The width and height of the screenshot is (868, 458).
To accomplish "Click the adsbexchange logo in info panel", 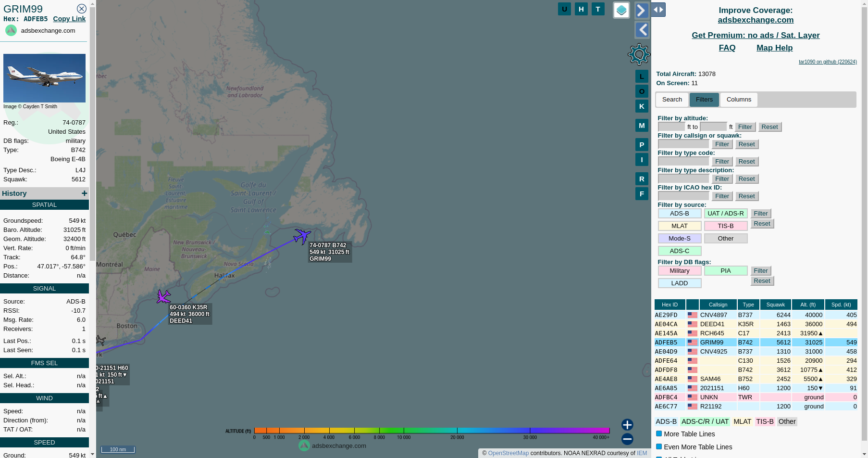I will (x=11, y=30).
